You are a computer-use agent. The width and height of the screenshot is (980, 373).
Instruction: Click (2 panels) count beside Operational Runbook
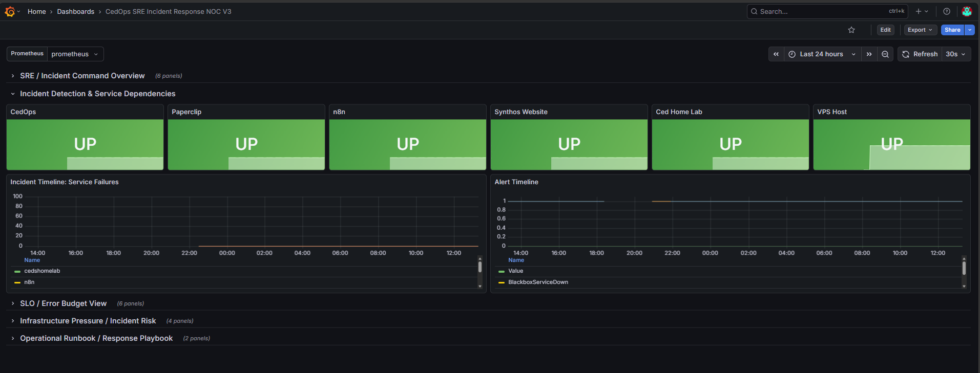pyautogui.click(x=197, y=339)
